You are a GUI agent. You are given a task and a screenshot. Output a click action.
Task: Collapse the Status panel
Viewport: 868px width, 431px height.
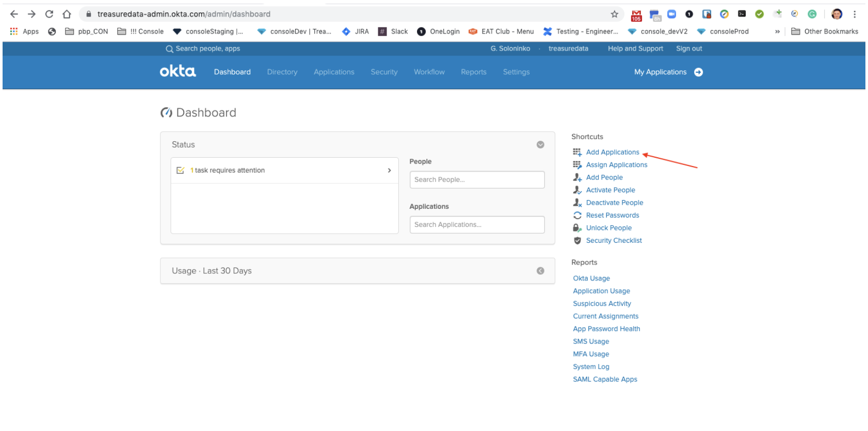coord(540,145)
